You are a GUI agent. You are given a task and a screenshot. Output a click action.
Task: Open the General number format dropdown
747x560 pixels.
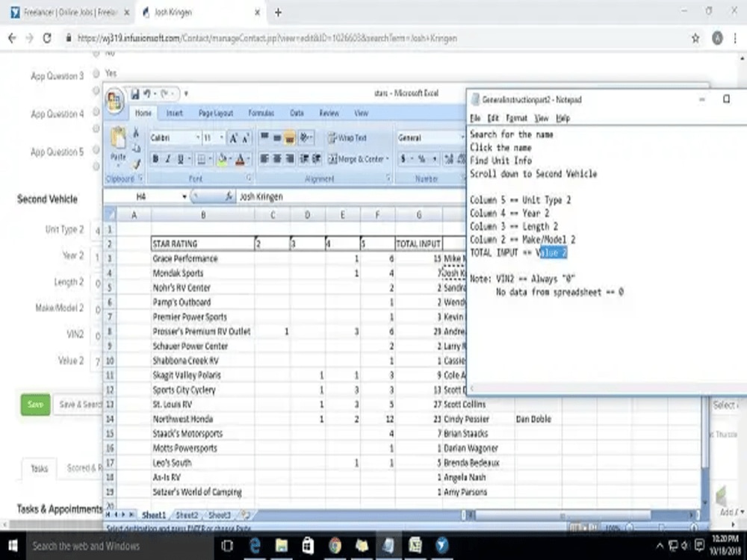(x=462, y=138)
